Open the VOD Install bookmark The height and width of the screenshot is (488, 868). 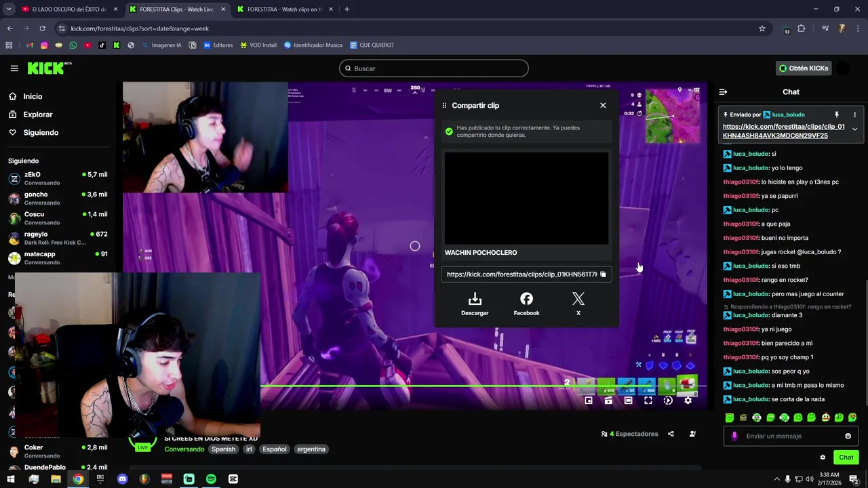(258, 45)
